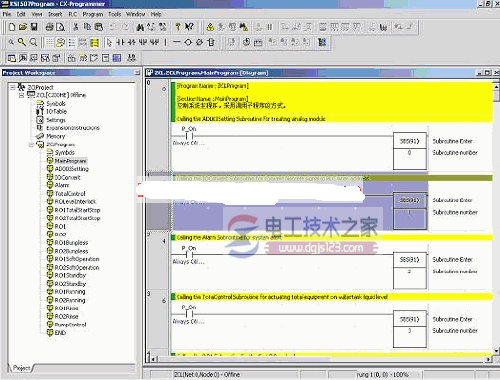Select the END section in tree
Image resolution: width=500 pixels, height=380 pixels.
point(60,333)
